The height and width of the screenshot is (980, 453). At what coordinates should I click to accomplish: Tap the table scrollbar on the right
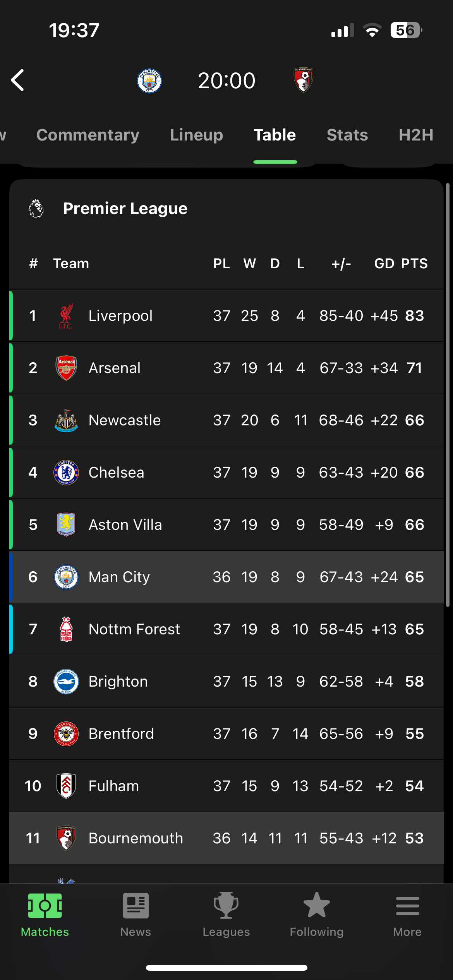click(x=448, y=395)
